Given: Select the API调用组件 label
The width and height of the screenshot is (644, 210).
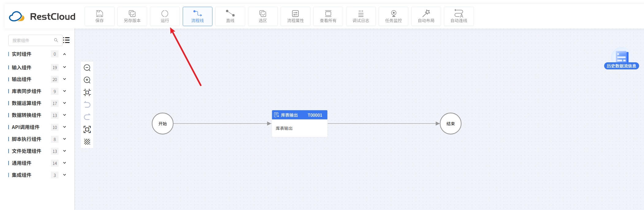Looking at the screenshot, I should [x=25, y=127].
